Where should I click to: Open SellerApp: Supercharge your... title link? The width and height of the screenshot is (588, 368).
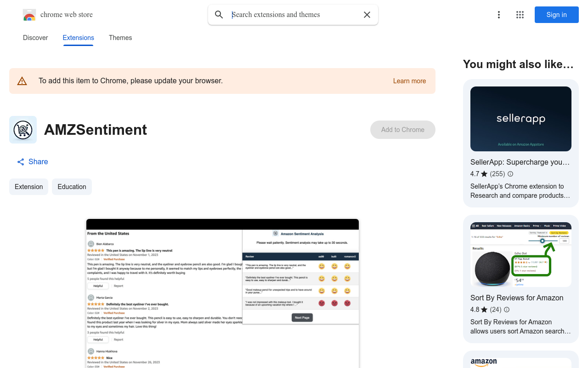click(520, 162)
